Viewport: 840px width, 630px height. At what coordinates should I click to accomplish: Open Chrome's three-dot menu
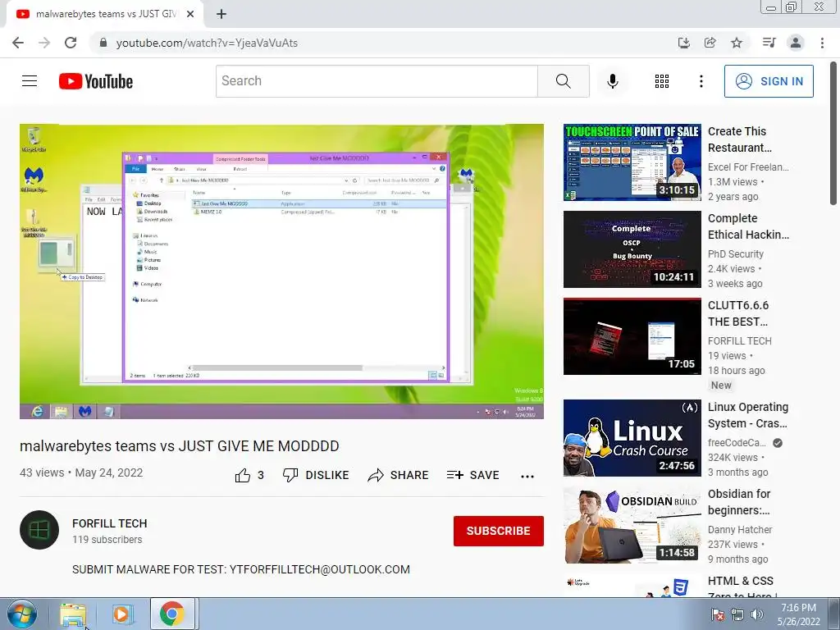[822, 43]
